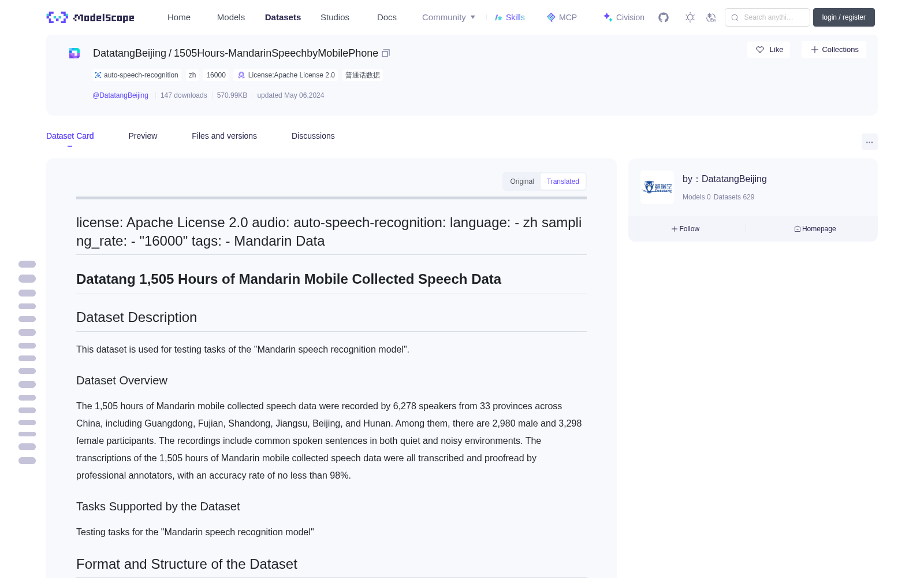Viewport: 924px width, 578px height.
Task: Click the 16000 sampling rate tag
Action: 216,75
